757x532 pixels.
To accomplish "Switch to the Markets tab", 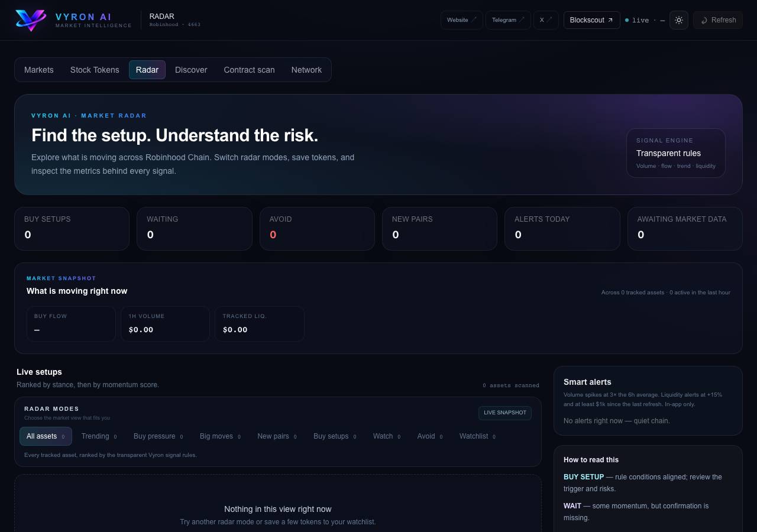I will pos(39,70).
